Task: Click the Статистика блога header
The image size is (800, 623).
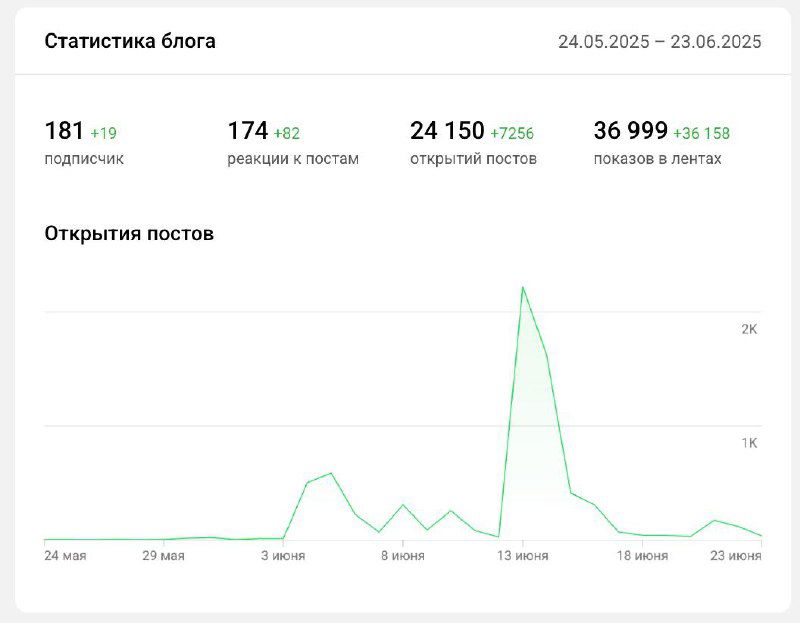Action: click(x=130, y=42)
